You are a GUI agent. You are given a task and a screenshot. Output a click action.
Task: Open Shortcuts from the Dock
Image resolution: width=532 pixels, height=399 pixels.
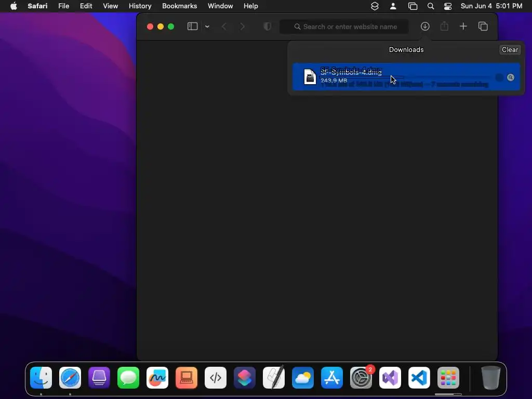tap(245, 378)
